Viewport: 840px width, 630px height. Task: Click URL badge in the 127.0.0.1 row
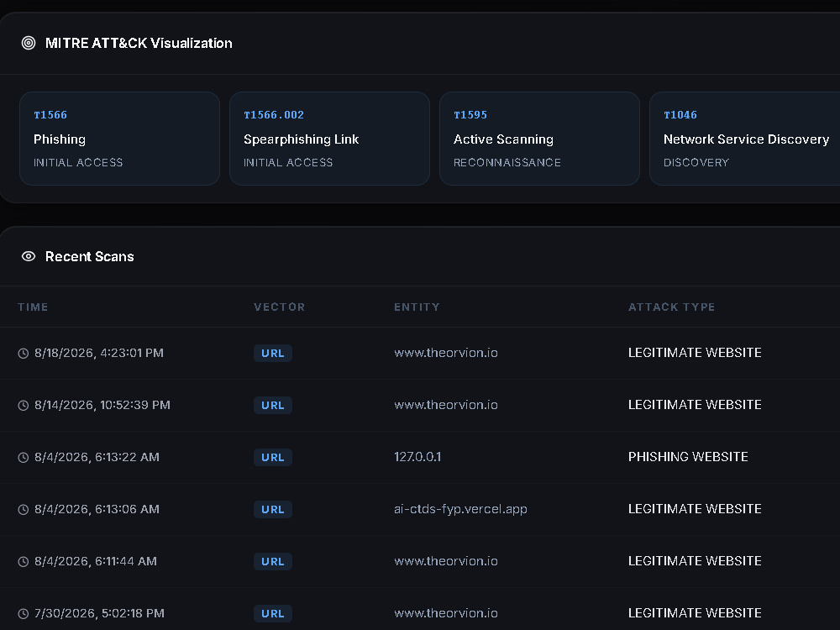[273, 457]
